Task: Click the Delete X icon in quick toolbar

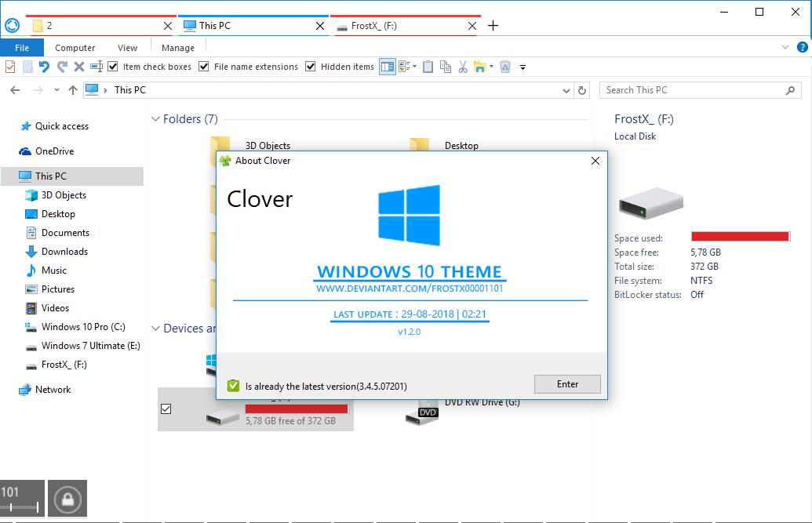Action: coord(79,67)
